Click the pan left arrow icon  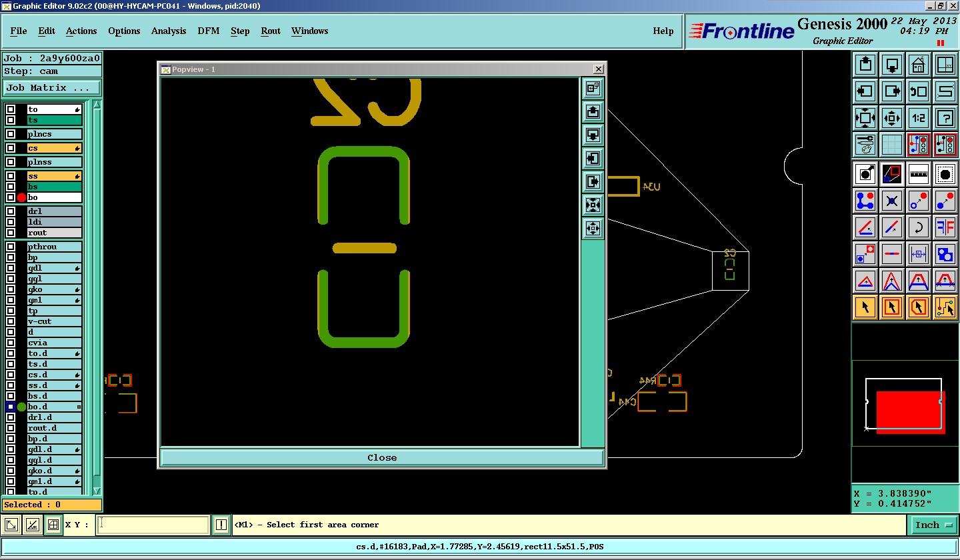(x=865, y=91)
